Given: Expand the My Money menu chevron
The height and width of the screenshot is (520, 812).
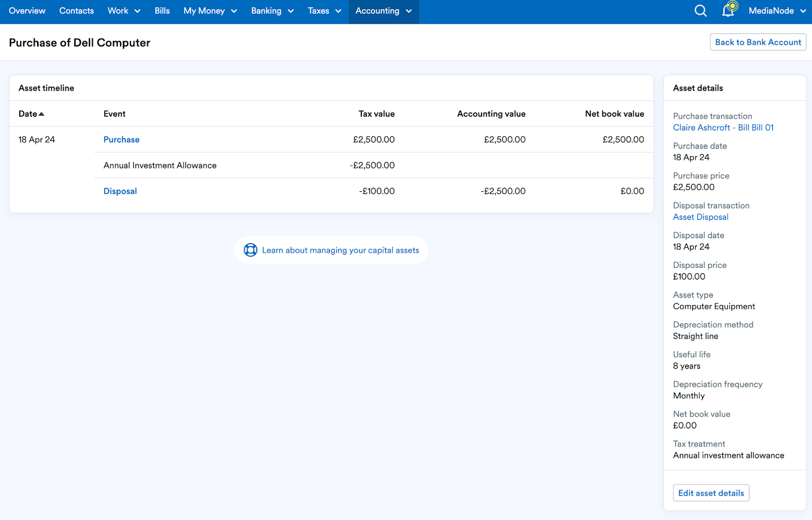Looking at the screenshot, I should (234, 11).
